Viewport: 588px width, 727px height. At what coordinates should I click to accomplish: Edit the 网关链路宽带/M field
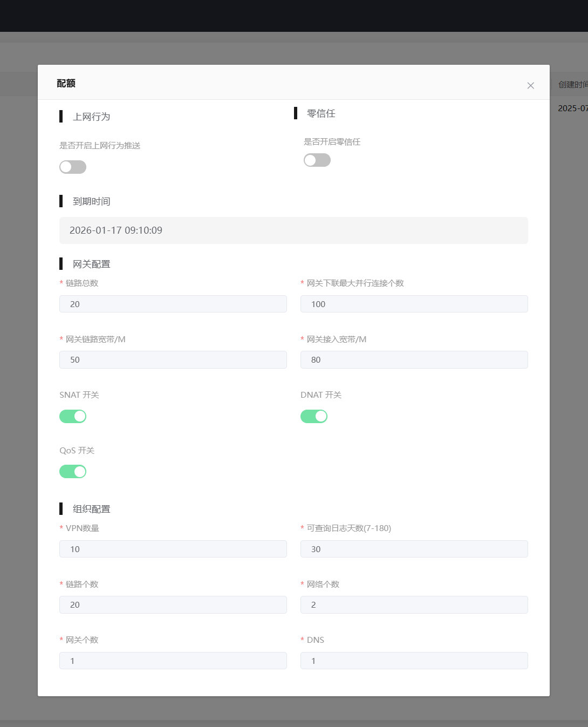[x=173, y=360]
